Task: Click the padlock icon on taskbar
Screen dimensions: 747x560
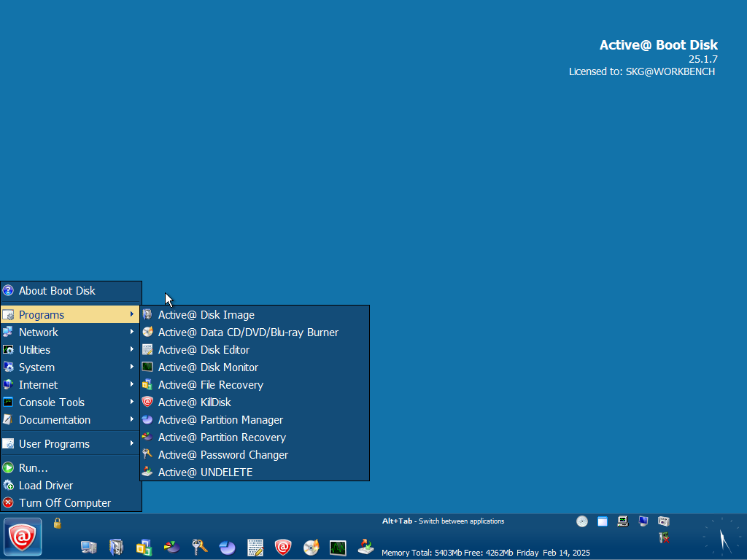Action: coord(57,523)
